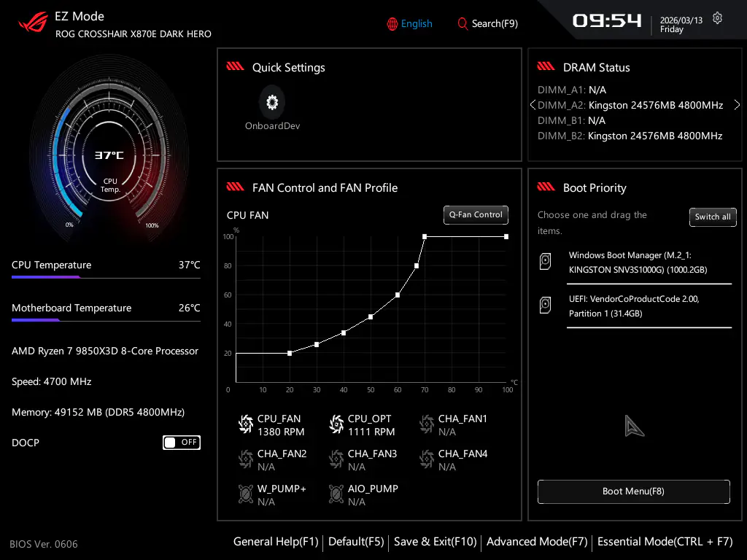The width and height of the screenshot is (747, 560).
Task: Switch to Essential Mode(CTRL + F7)
Action: tap(665, 542)
